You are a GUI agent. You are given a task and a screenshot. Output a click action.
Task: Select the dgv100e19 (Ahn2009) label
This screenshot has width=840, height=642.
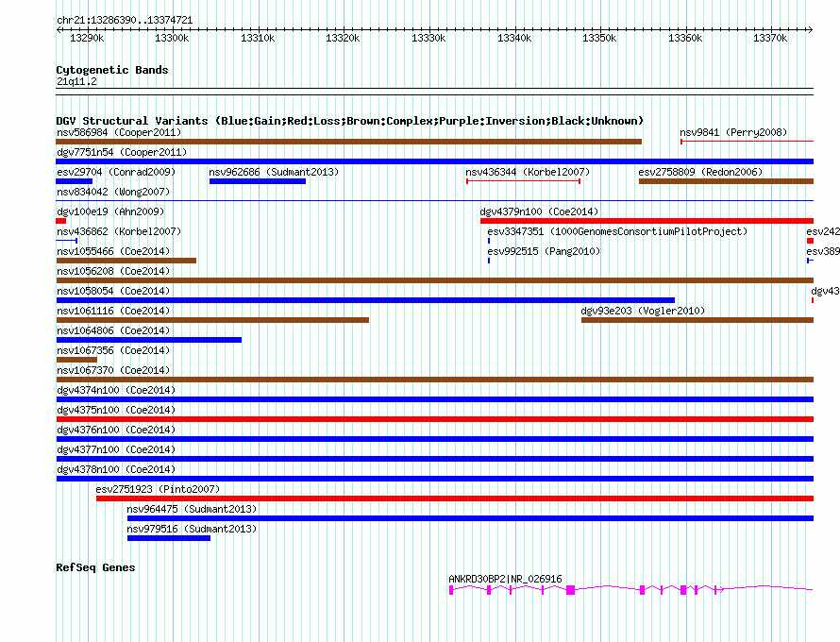(x=110, y=211)
